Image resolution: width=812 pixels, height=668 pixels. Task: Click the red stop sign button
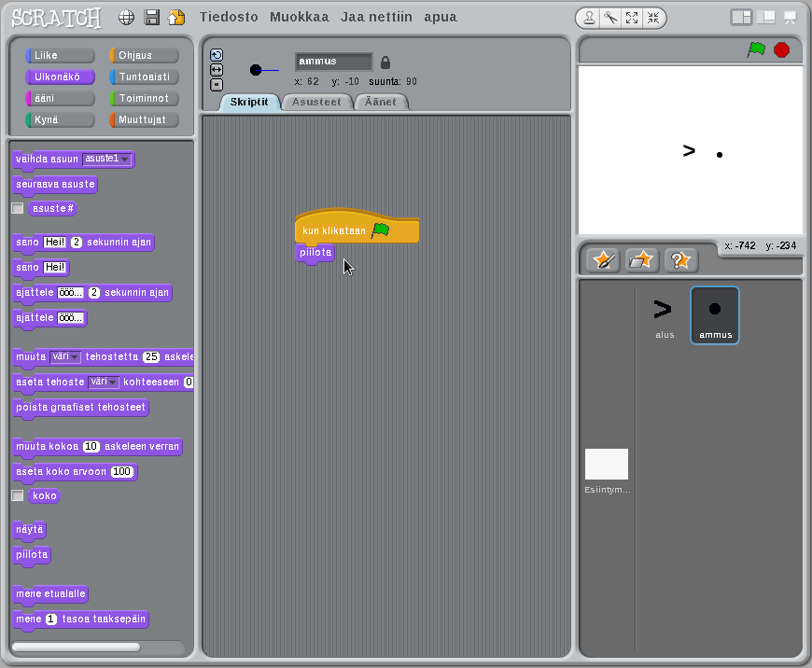(781, 49)
